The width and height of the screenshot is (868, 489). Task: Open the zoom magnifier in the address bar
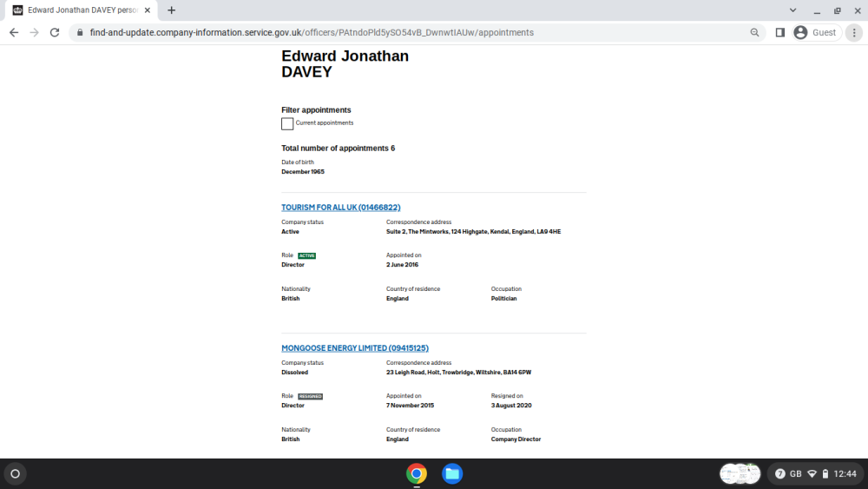pyautogui.click(x=754, y=33)
